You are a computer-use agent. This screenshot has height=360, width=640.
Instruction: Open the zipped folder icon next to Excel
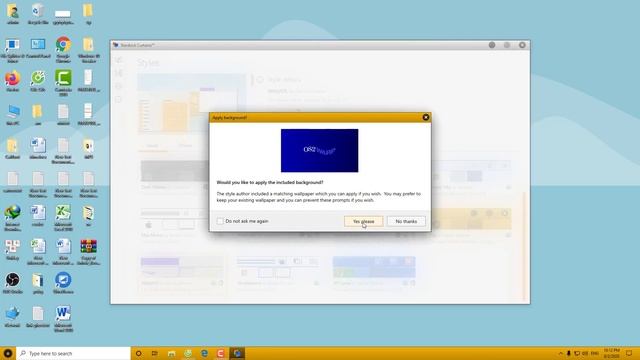click(89, 216)
